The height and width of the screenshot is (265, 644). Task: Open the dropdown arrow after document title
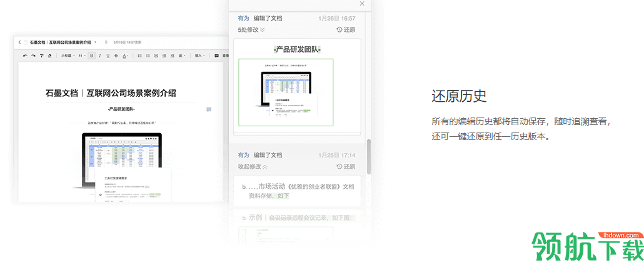tap(95, 42)
